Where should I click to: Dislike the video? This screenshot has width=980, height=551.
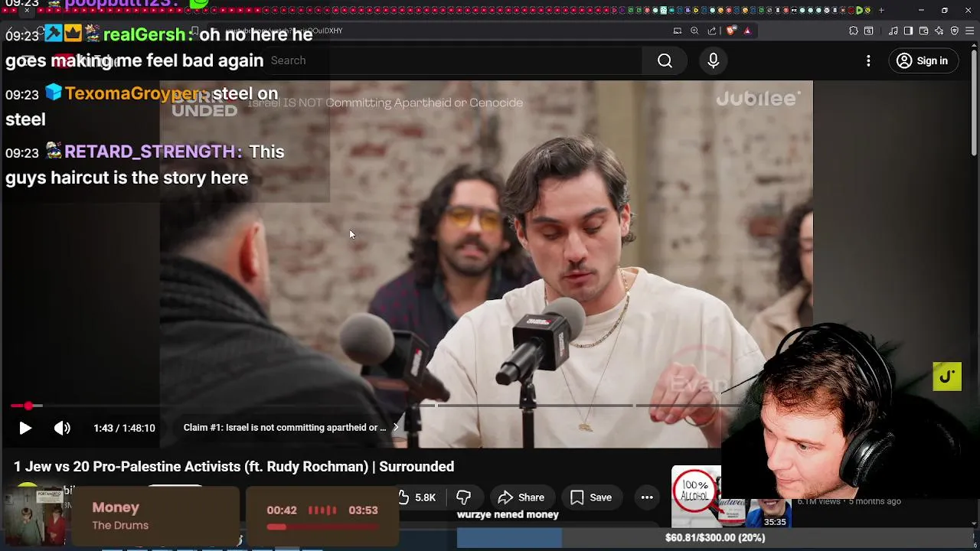[x=463, y=497]
